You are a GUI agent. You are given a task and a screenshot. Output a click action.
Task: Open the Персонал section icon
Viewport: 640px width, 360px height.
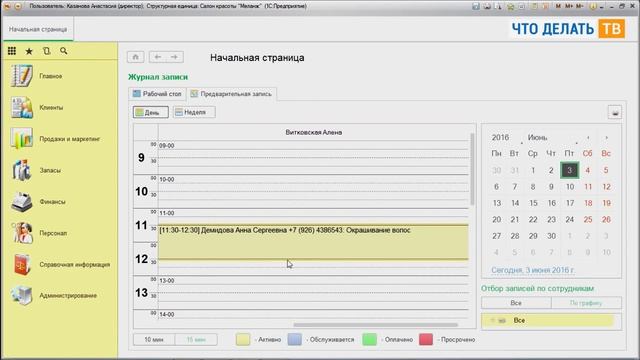coord(22,233)
